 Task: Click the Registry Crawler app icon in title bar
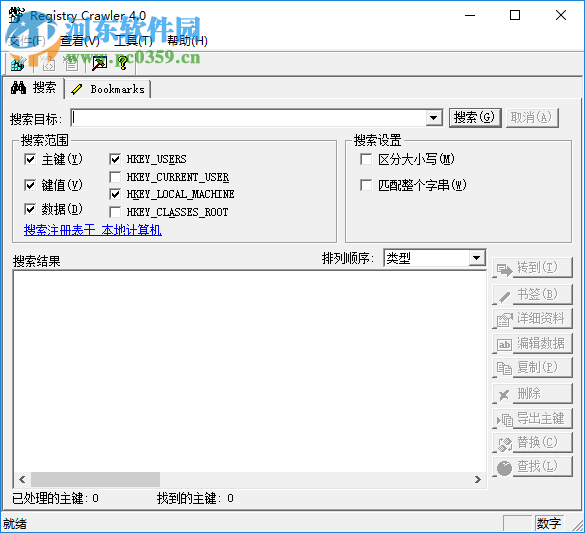point(17,15)
